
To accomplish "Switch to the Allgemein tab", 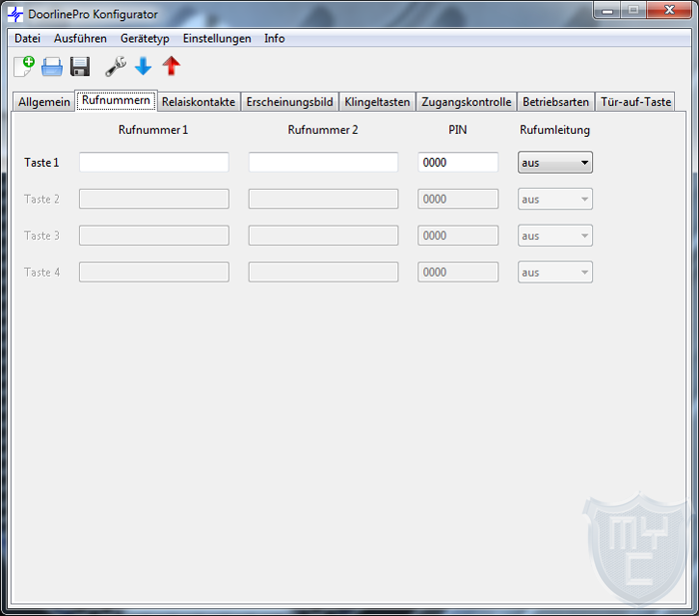I will 44,102.
